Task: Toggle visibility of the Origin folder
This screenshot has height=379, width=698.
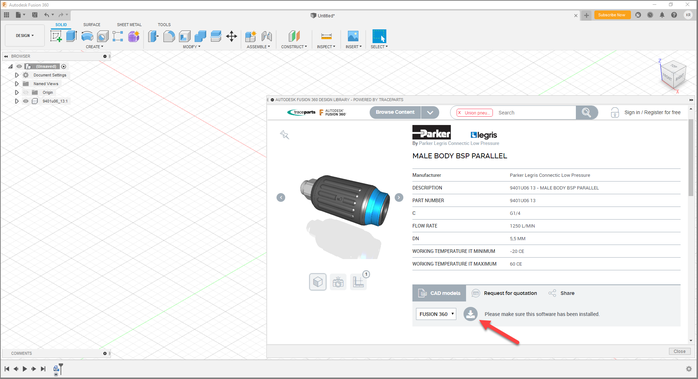Action: (x=26, y=92)
